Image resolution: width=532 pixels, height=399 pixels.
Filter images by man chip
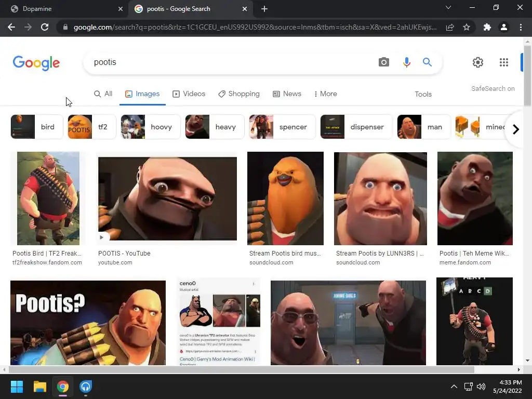point(424,127)
